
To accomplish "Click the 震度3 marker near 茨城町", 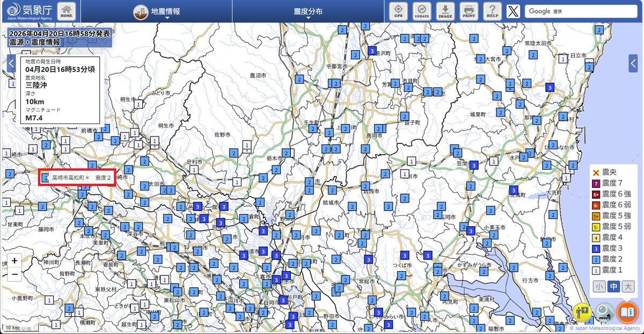I will (x=514, y=190).
